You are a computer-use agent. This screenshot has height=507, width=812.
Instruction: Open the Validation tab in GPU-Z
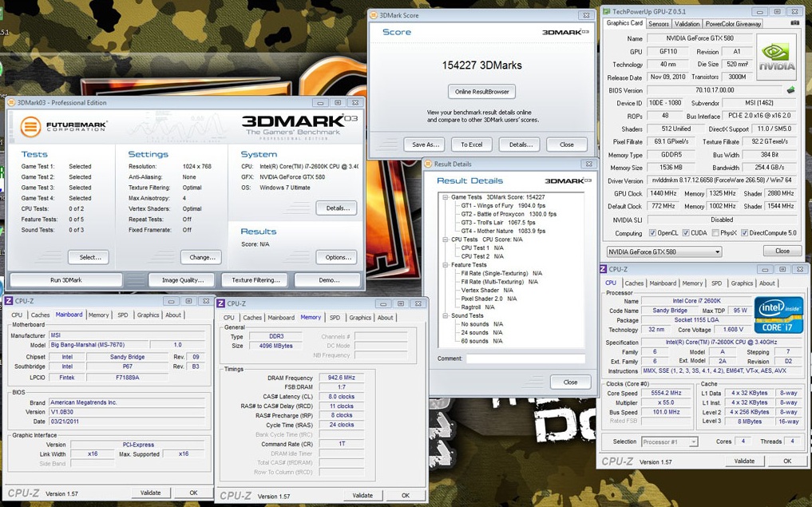[x=687, y=24]
